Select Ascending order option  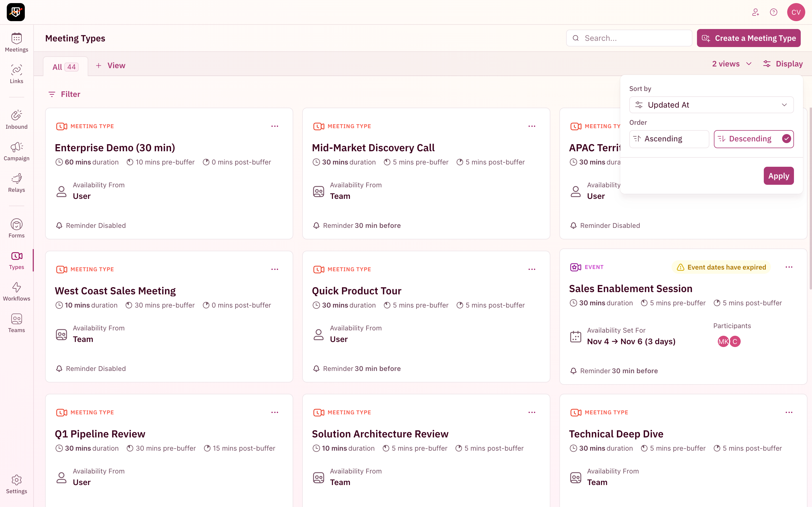pyautogui.click(x=669, y=139)
